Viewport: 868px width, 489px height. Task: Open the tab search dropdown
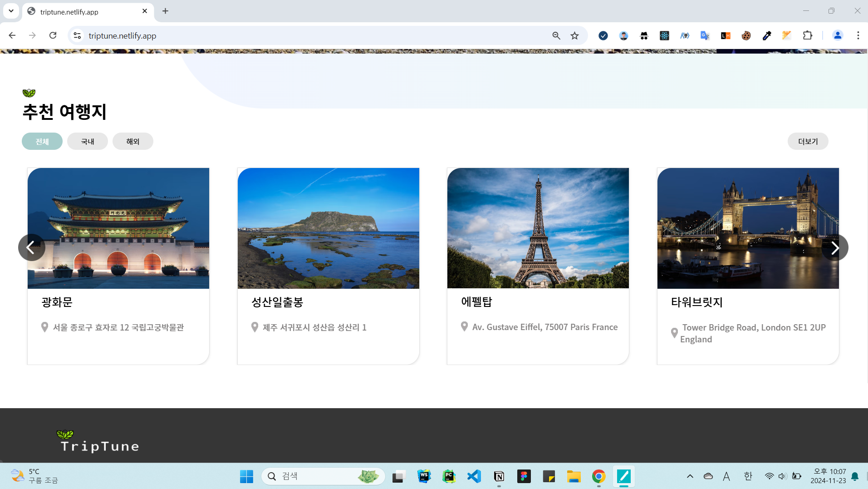tap(11, 11)
